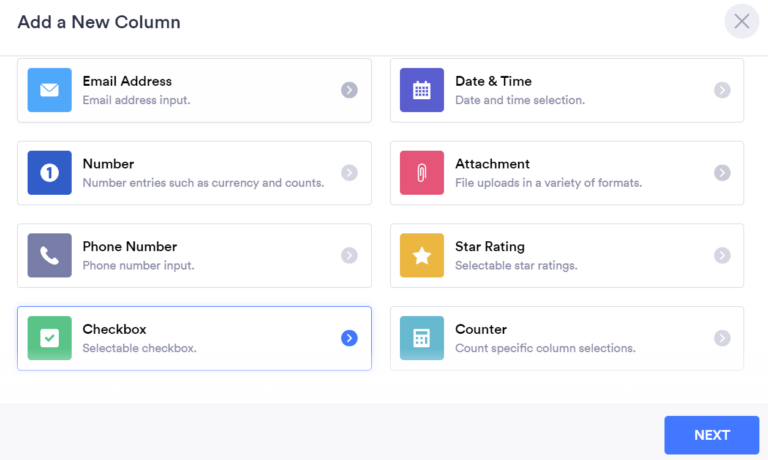The image size is (768, 460).
Task: Choose the Number column label
Action: 108,164
